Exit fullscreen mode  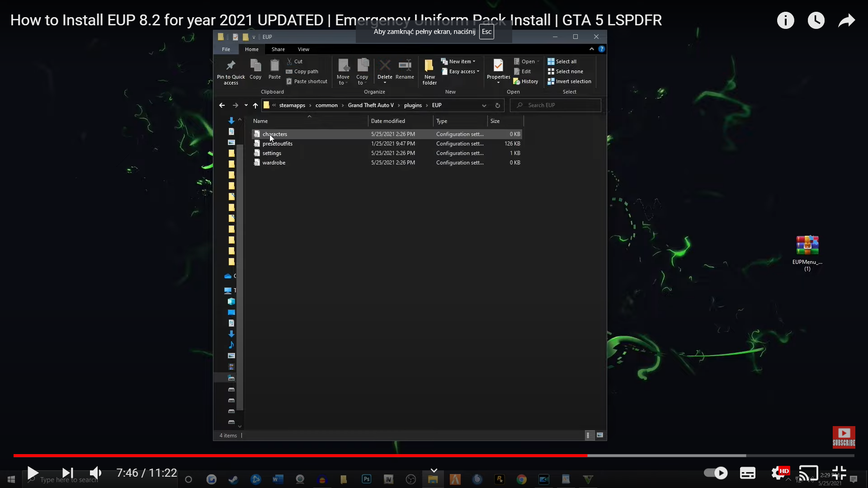839,473
